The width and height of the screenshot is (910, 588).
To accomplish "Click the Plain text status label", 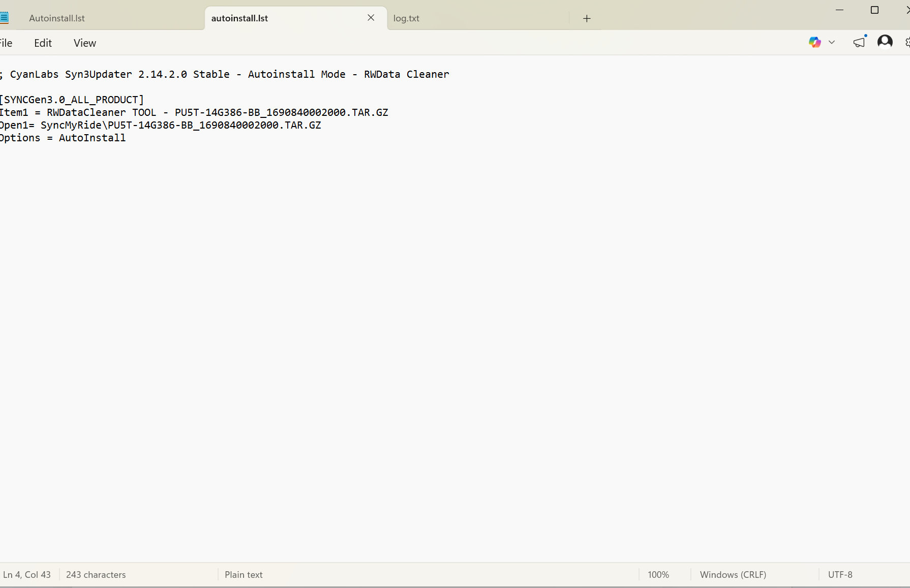I will (244, 575).
